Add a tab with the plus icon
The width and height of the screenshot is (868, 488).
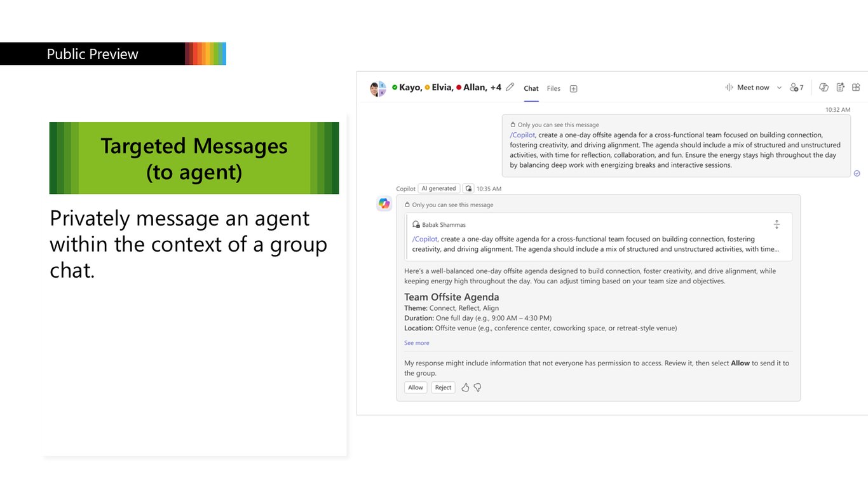click(x=573, y=89)
